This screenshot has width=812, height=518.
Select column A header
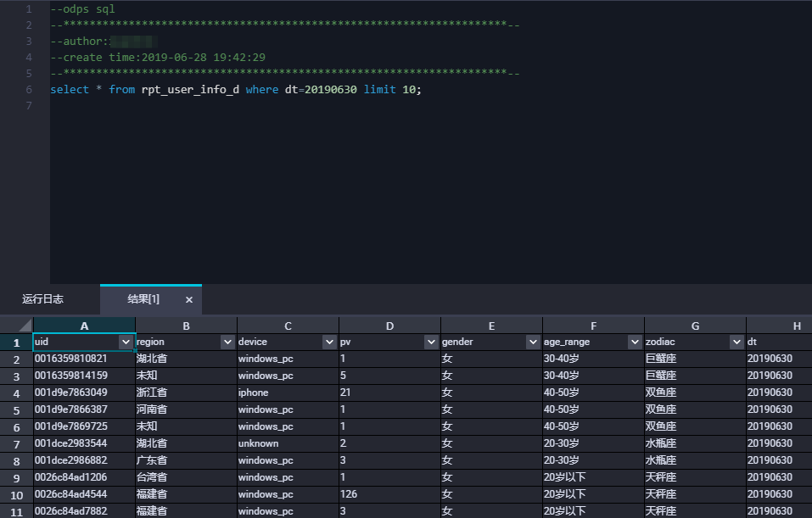pos(84,326)
